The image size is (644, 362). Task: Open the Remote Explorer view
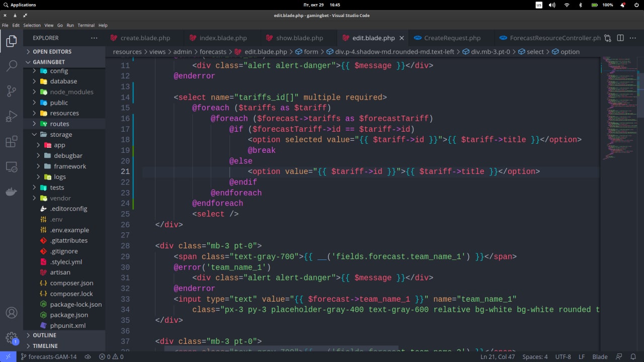pyautogui.click(x=11, y=166)
